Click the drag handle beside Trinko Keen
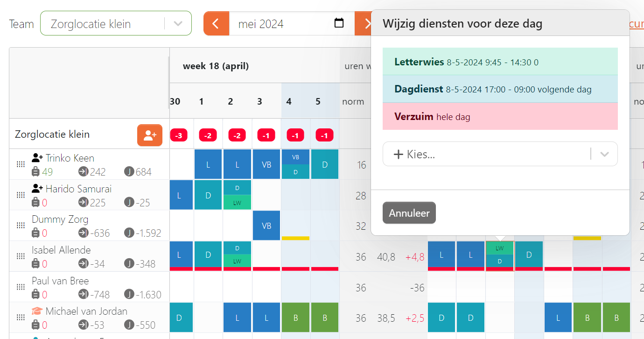The width and height of the screenshot is (644, 339). pyautogui.click(x=21, y=164)
